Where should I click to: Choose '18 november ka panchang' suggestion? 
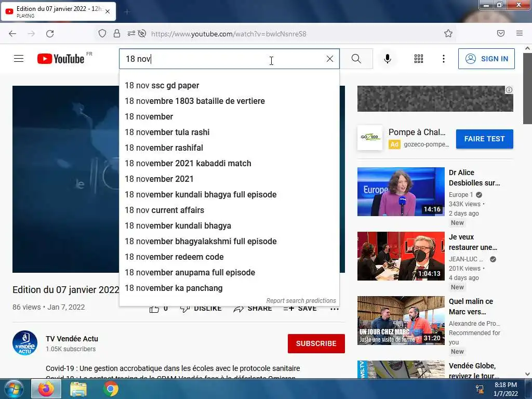click(x=229, y=288)
